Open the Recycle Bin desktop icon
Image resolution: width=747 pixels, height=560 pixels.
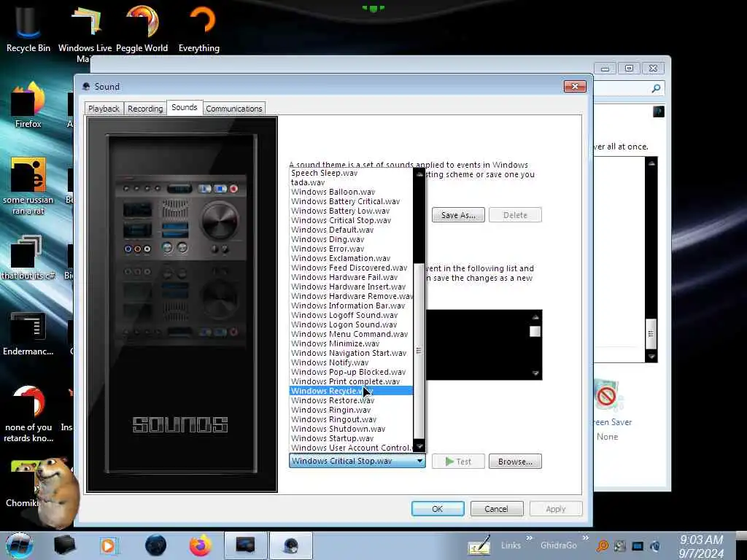pos(28,28)
